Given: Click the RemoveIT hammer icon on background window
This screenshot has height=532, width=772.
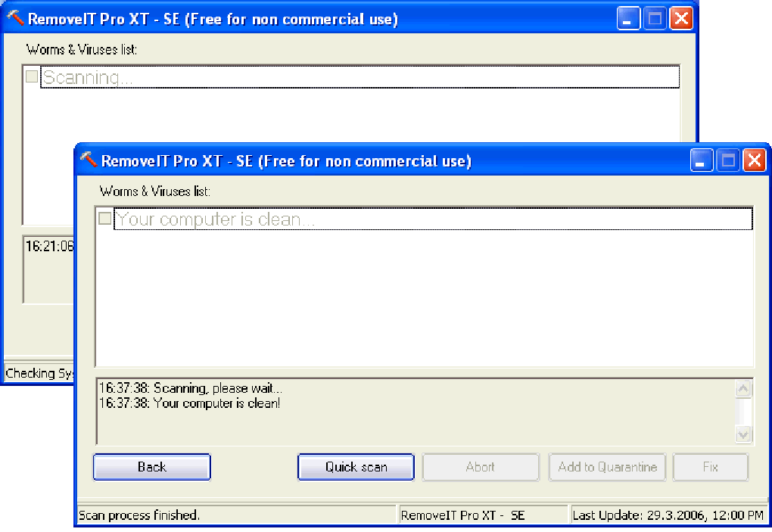Looking at the screenshot, I should click(x=14, y=17).
